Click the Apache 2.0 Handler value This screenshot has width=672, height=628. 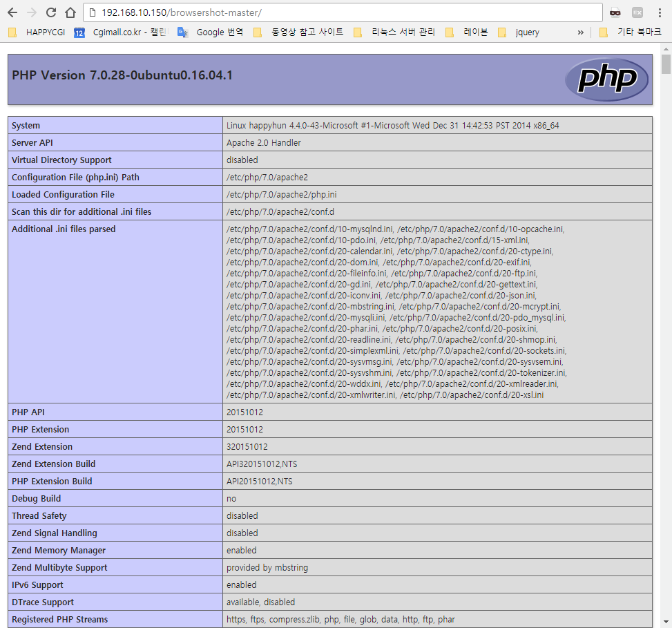pyautogui.click(x=264, y=143)
